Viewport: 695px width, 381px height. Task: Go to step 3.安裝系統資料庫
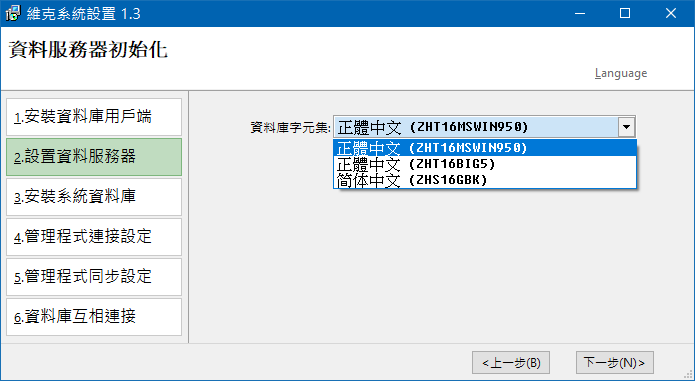pyautogui.click(x=94, y=197)
